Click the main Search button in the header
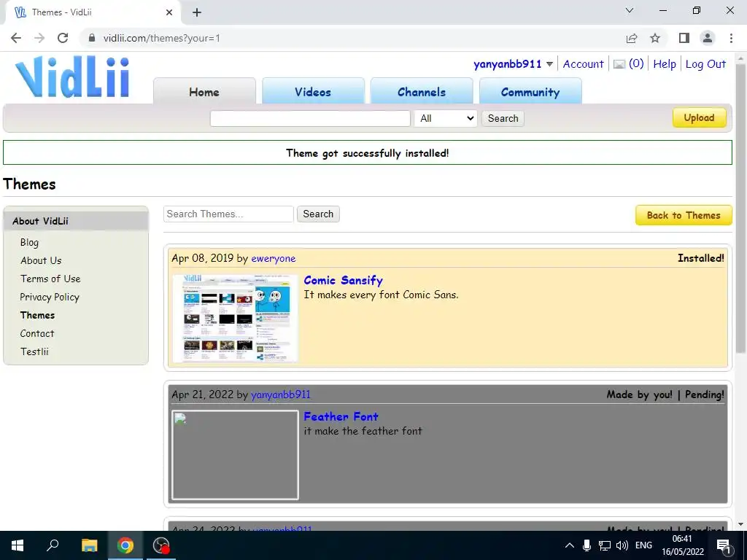747x560 pixels. pos(503,119)
